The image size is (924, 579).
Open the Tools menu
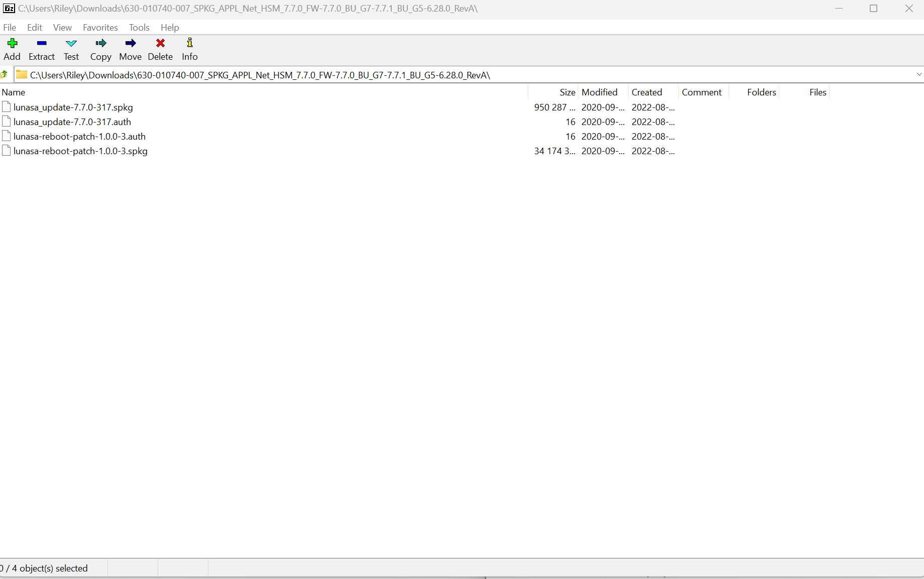click(139, 28)
